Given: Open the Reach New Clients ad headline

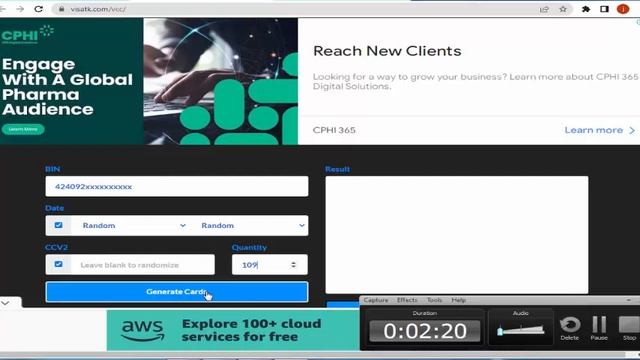Looking at the screenshot, I should point(387,51).
